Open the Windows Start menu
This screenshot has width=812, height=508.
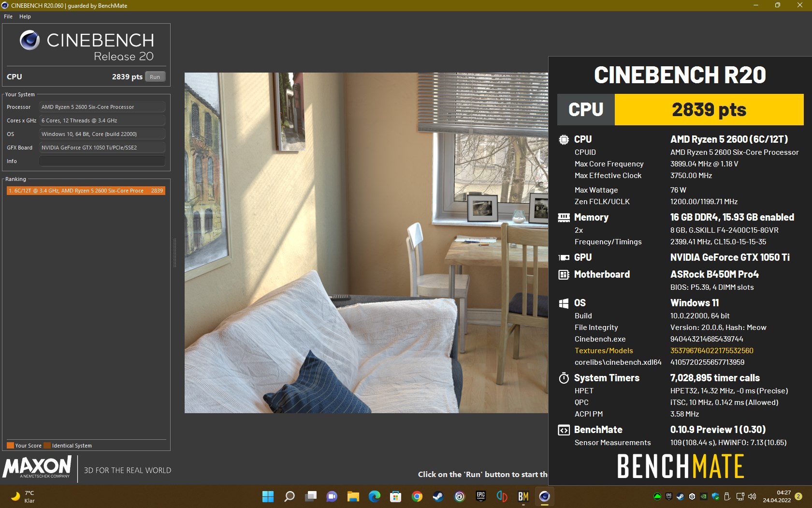tap(268, 496)
